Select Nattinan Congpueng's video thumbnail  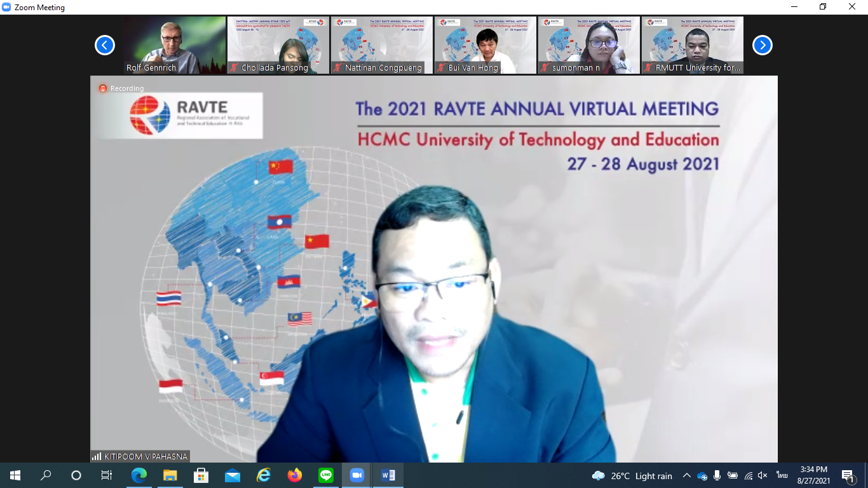tap(382, 45)
